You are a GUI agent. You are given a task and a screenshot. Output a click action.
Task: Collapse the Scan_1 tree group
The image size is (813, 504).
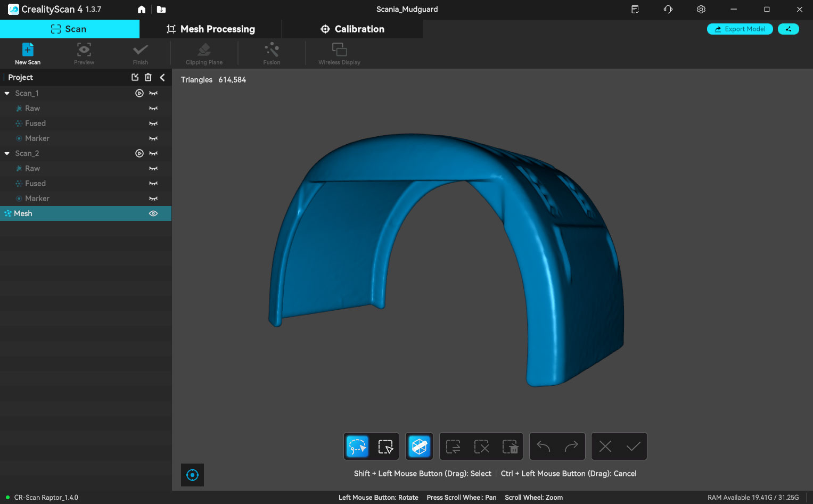[x=7, y=93]
